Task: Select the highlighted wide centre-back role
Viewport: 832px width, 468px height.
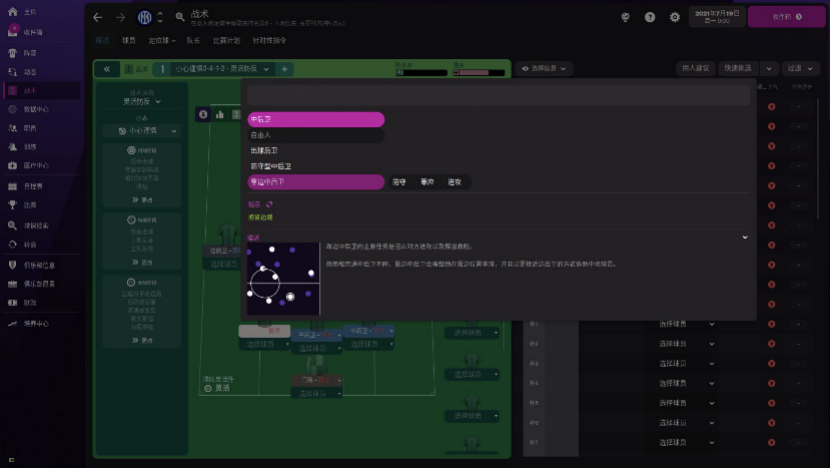Action: [x=316, y=182]
